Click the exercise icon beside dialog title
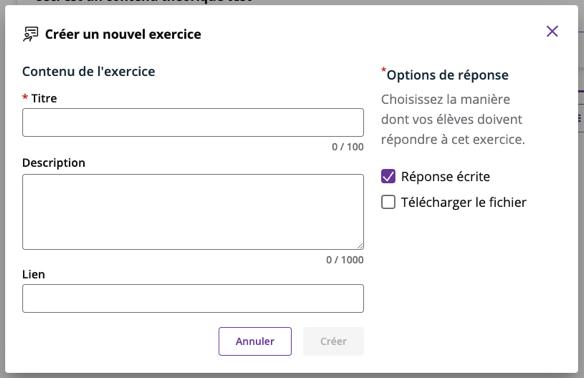Image resolution: width=584 pixels, height=378 pixels. [31, 34]
